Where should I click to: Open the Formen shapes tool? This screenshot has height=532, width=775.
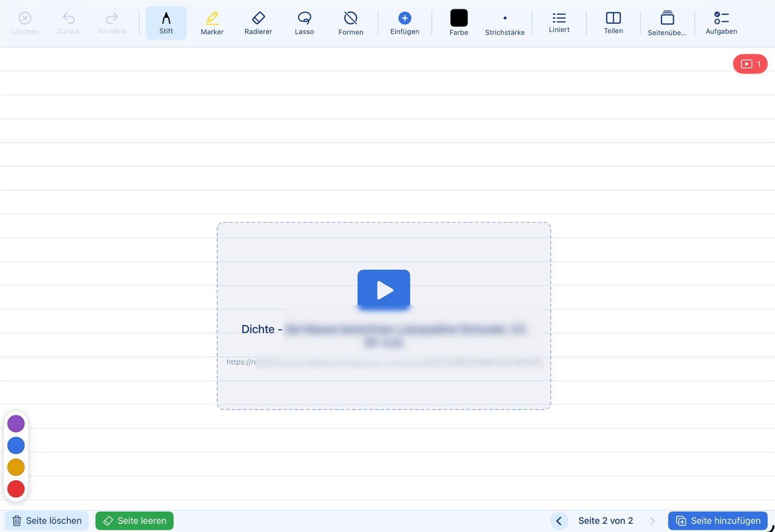click(350, 23)
